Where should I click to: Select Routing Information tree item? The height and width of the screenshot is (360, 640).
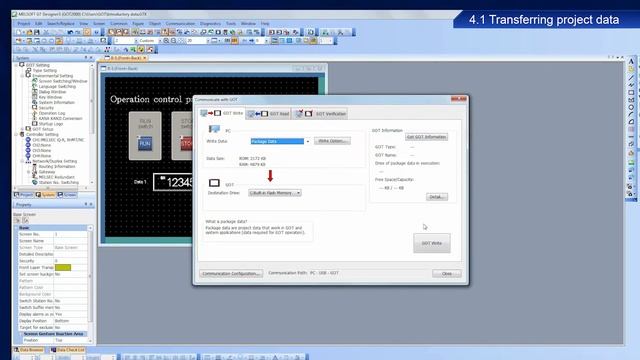tap(57, 167)
